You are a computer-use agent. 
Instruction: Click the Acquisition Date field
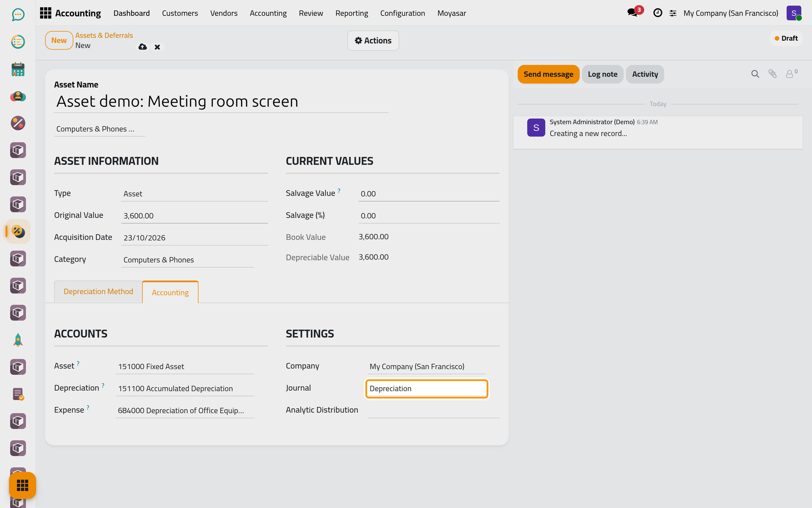pos(195,237)
